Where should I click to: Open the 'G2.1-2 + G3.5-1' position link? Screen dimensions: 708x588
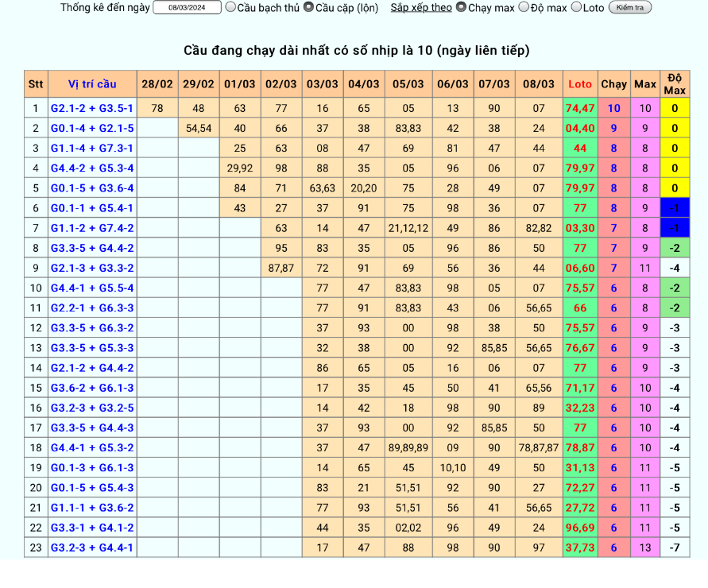(92, 108)
